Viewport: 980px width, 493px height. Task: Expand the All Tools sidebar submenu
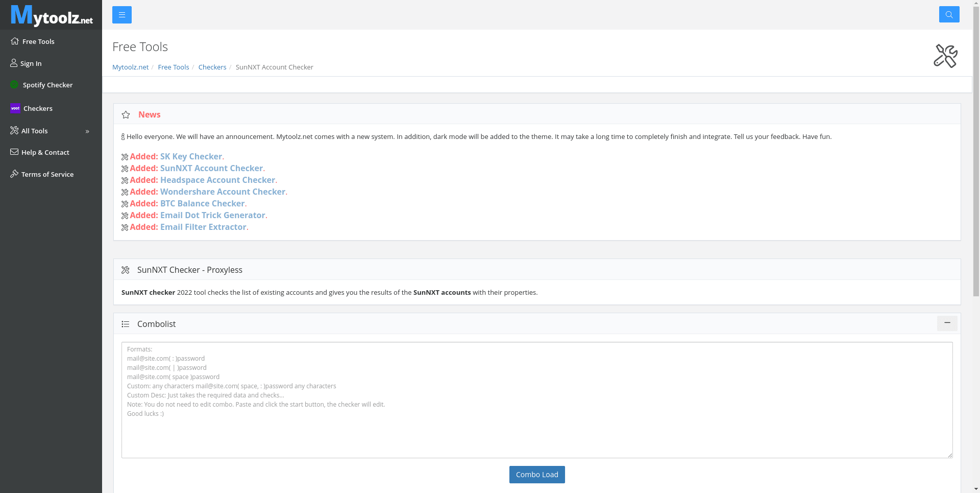[x=87, y=131]
